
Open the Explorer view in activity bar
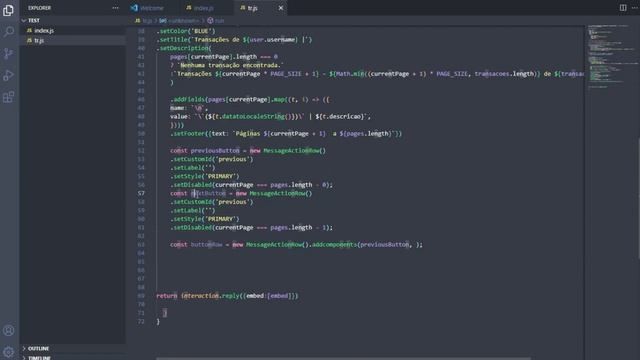(8, 10)
